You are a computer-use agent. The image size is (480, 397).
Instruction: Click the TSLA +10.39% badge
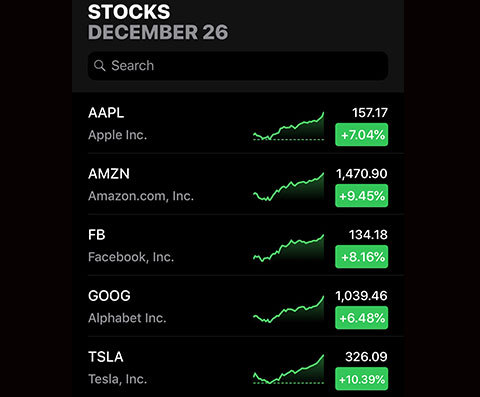pyautogui.click(x=362, y=379)
